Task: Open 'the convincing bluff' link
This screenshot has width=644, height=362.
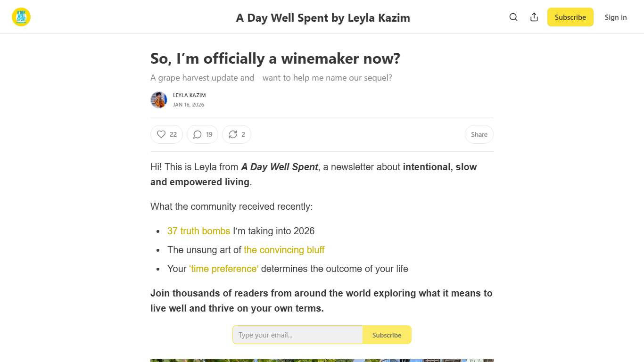Action: [284, 250]
